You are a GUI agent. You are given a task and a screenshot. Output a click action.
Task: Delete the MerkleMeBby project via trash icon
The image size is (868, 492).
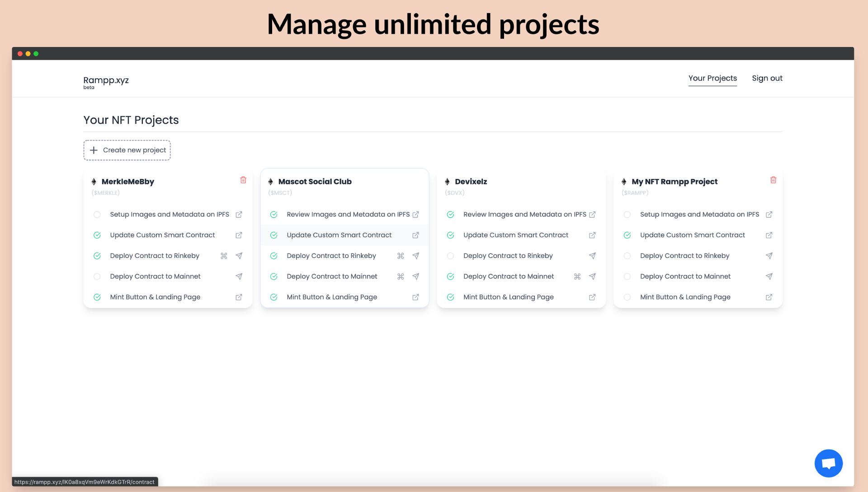[x=243, y=180]
